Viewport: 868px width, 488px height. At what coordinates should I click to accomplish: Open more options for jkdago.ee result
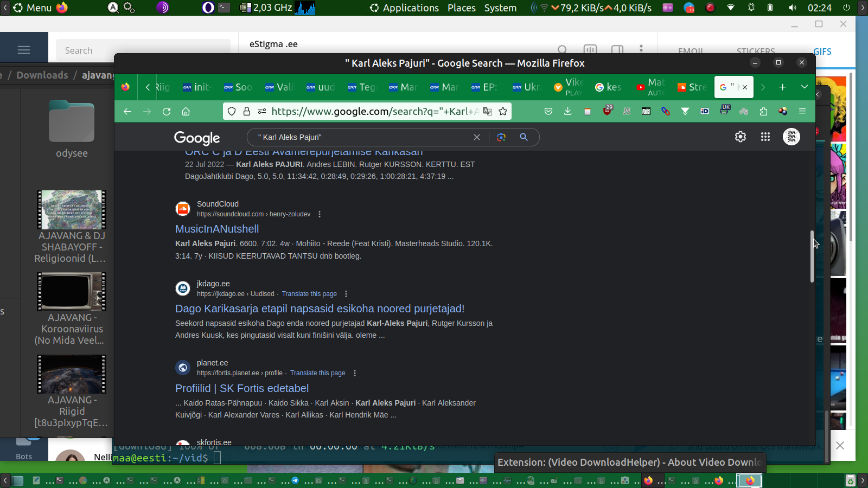pos(346,294)
